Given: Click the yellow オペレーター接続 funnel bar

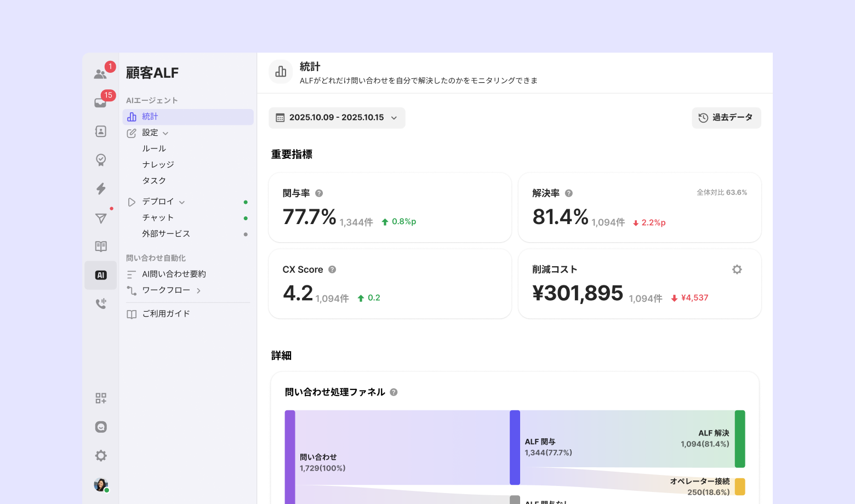Looking at the screenshot, I should [740, 486].
